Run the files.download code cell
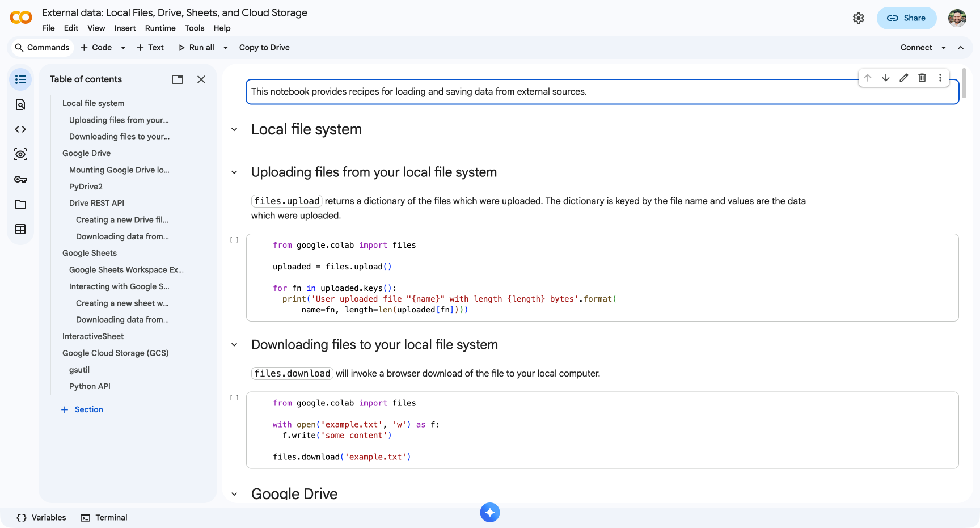 [x=234, y=398]
